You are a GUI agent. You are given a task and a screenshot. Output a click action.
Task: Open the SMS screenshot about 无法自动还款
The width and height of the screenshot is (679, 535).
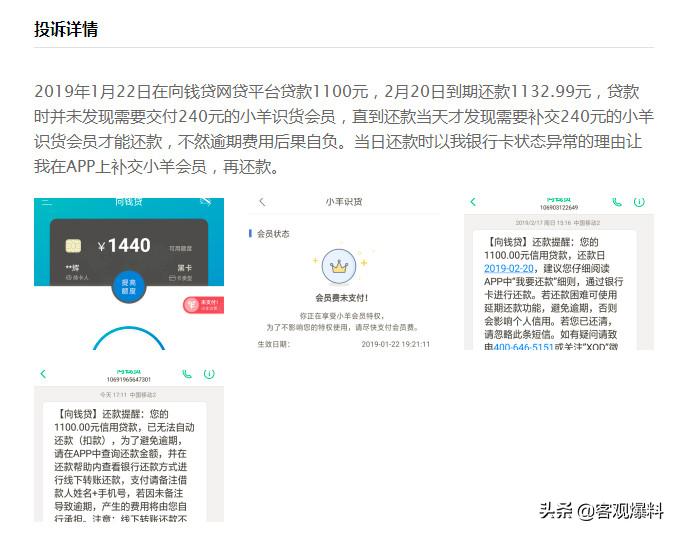click(x=129, y=446)
